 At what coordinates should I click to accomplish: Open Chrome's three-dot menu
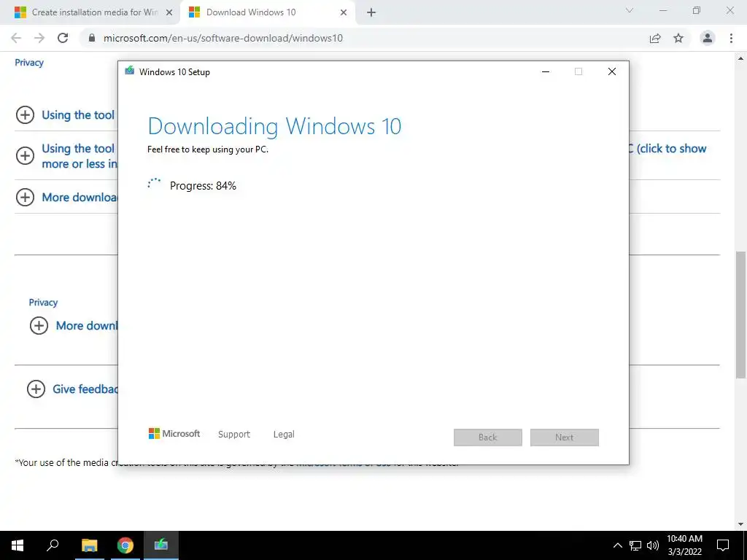pyautogui.click(x=731, y=38)
